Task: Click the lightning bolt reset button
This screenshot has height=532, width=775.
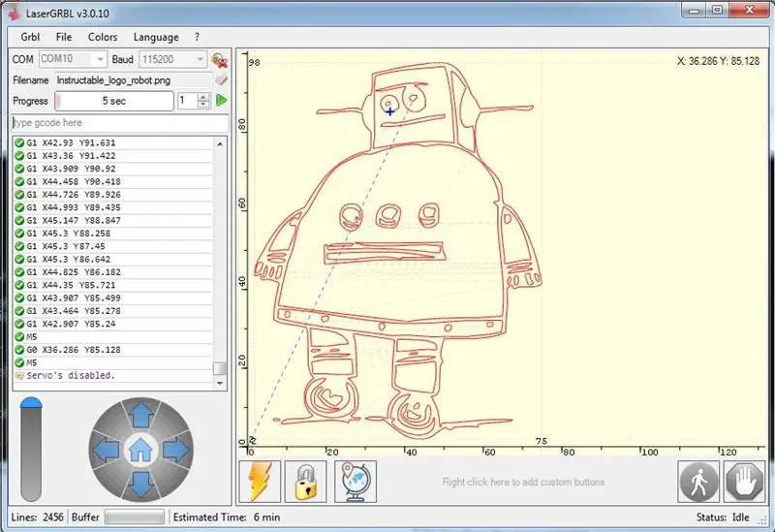Action: [x=260, y=481]
